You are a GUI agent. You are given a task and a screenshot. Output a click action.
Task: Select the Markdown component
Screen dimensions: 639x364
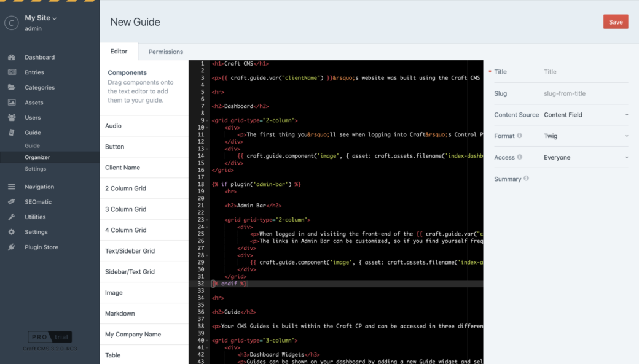pyautogui.click(x=144, y=314)
